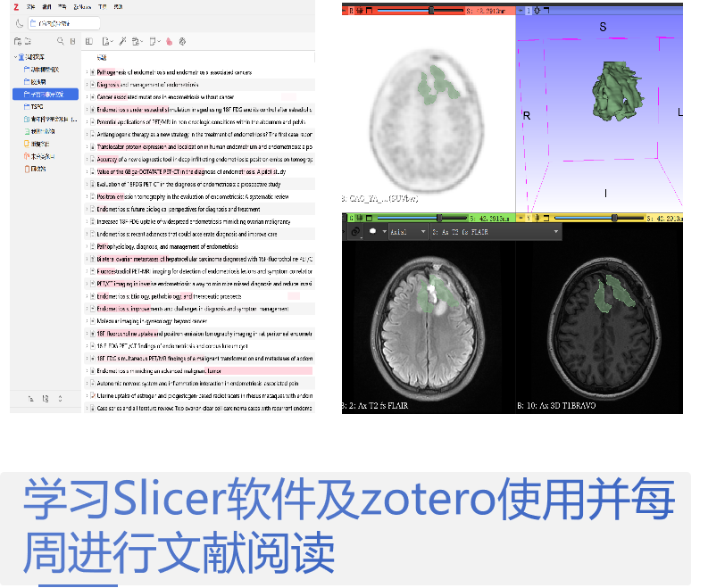Click the pin icon in the yellow slice bar

[521, 218]
